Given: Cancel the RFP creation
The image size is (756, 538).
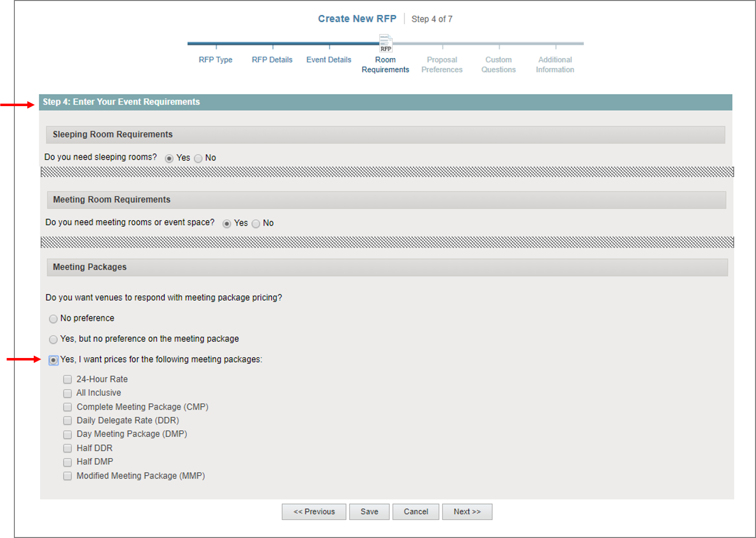Looking at the screenshot, I should [415, 511].
